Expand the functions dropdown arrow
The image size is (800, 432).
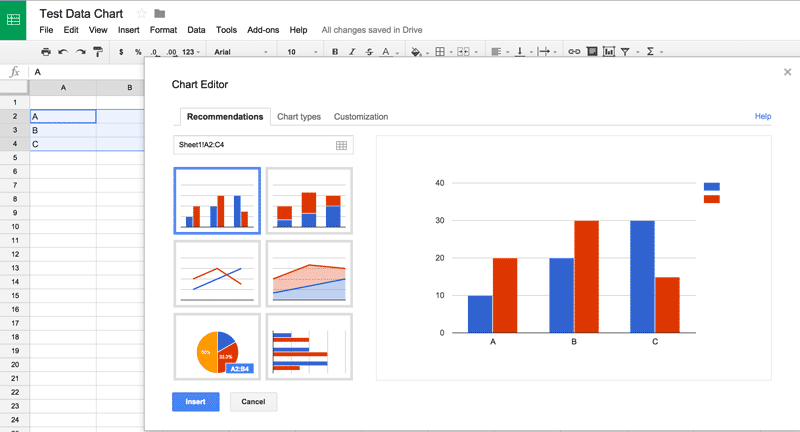pos(661,52)
